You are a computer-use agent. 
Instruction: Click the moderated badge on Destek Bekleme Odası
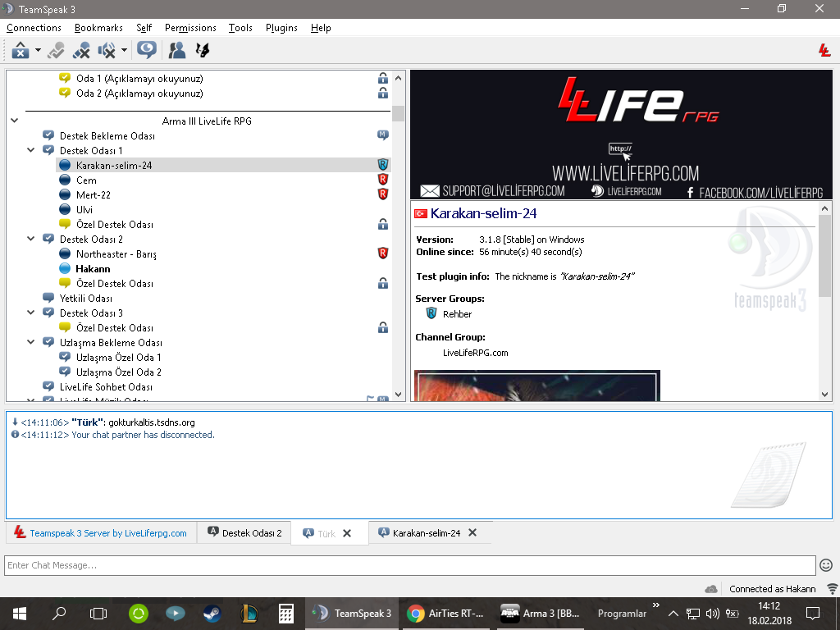383,135
